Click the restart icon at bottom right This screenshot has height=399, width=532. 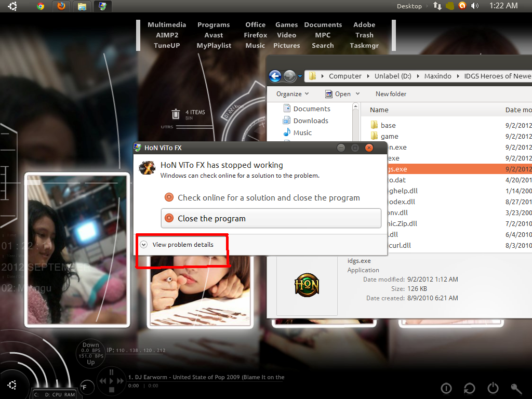tap(470, 388)
